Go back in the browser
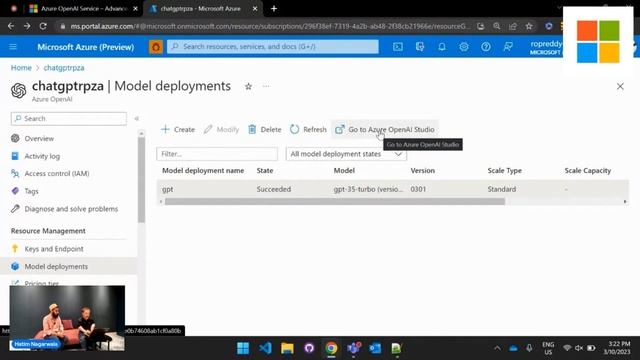This screenshot has width=640, height=360. [x=11, y=26]
